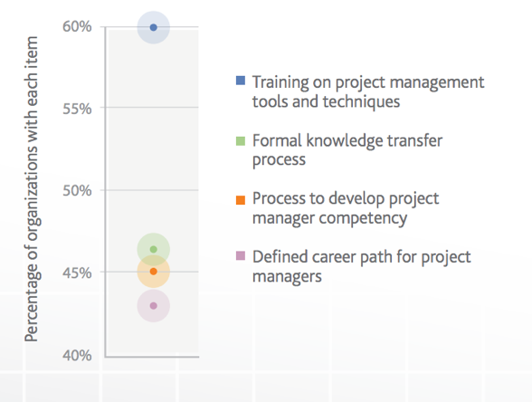Click the blue data point at 60%
Image resolution: width=532 pixels, height=402 pixels.
(x=154, y=27)
